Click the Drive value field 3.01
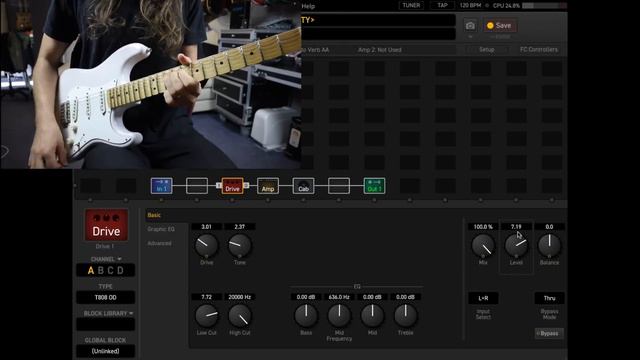640x360 pixels. [x=207, y=227]
